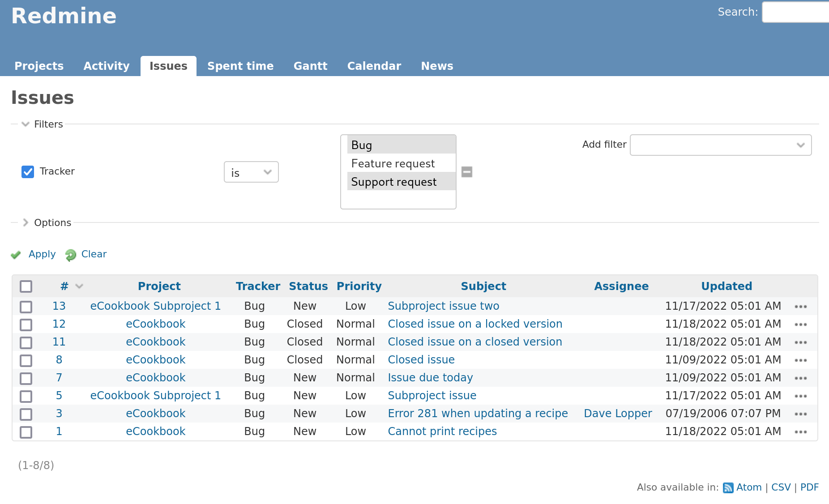Click the minus icon beside Tracker values

[467, 172]
